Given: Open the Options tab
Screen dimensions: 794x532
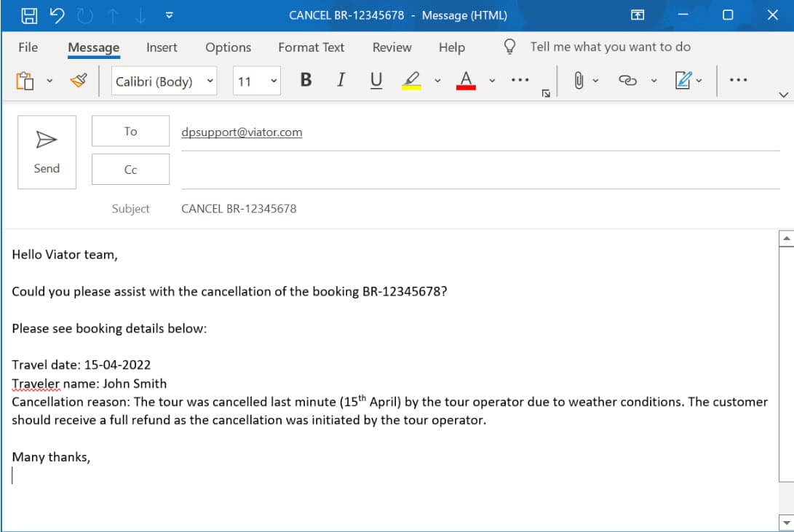Looking at the screenshot, I should [228, 47].
